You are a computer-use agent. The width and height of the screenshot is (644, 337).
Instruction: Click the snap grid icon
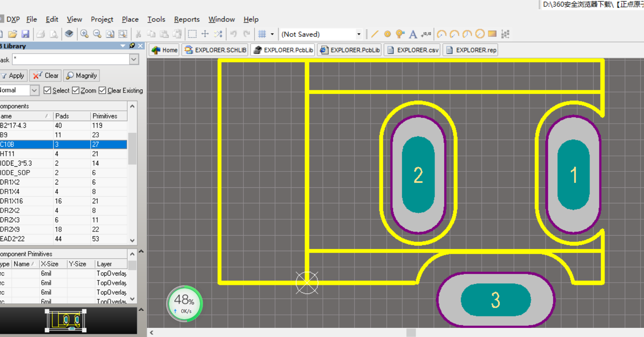click(x=262, y=34)
